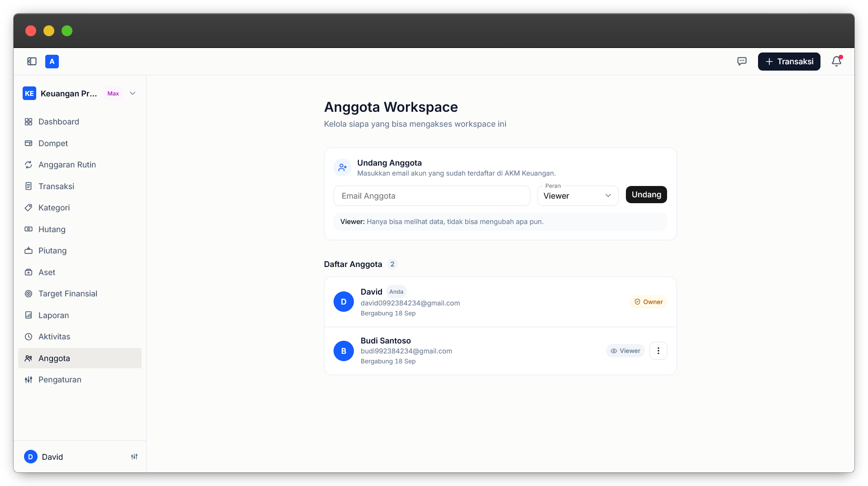
Task: Click the Transaksi document icon
Action: click(29, 186)
